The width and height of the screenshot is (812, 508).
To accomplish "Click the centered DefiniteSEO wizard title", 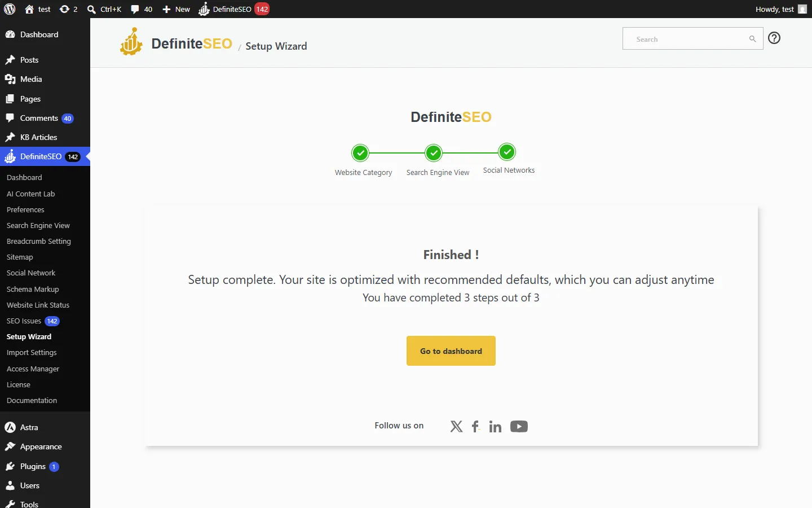I will tap(451, 117).
